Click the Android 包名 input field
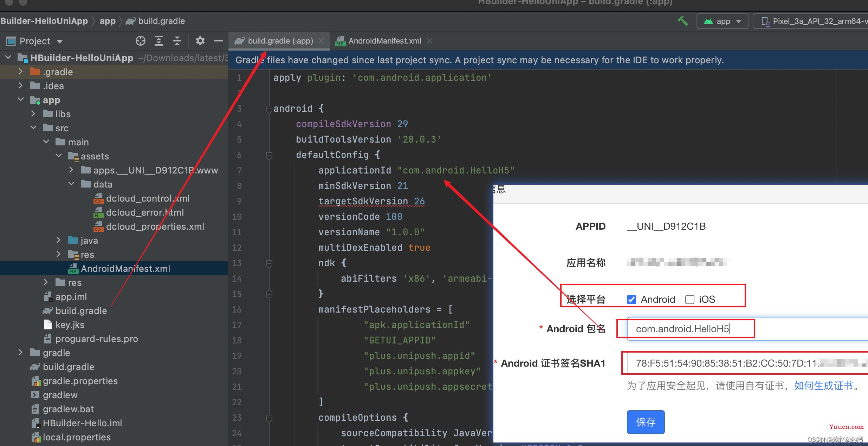 pos(747,329)
